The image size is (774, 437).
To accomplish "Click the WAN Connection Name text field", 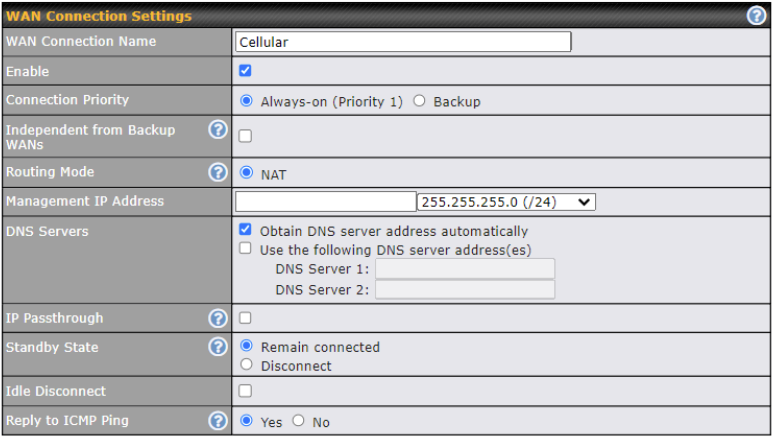I will pos(403,42).
